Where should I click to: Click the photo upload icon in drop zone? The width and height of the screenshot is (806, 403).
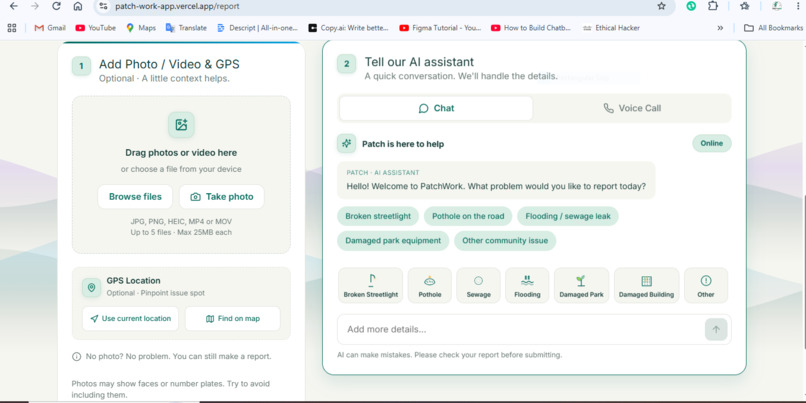(x=181, y=124)
